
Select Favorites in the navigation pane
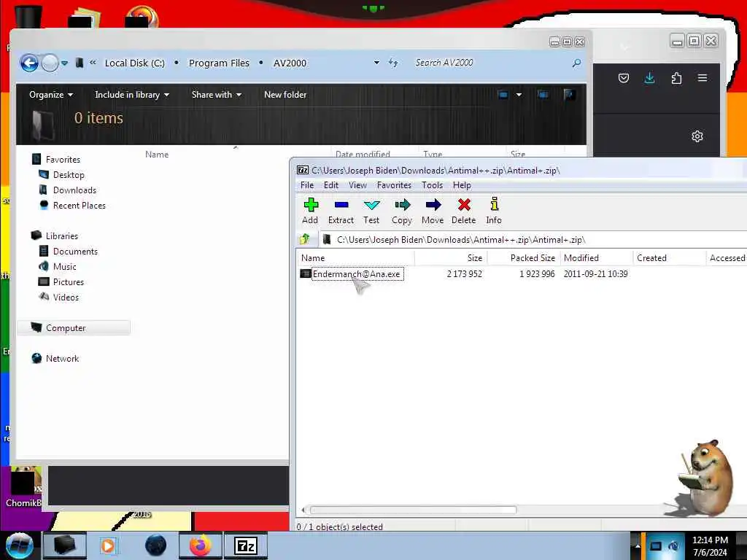click(x=63, y=160)
